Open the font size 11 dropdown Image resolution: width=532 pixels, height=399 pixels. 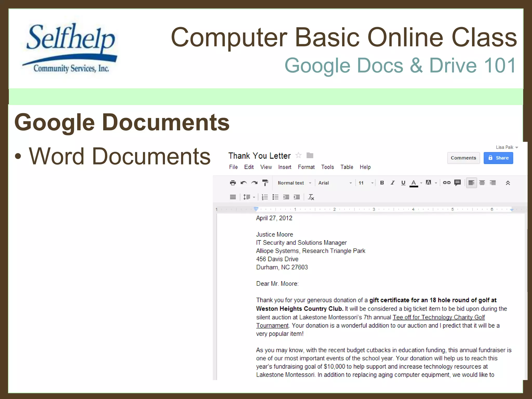[x=366, y=183]
